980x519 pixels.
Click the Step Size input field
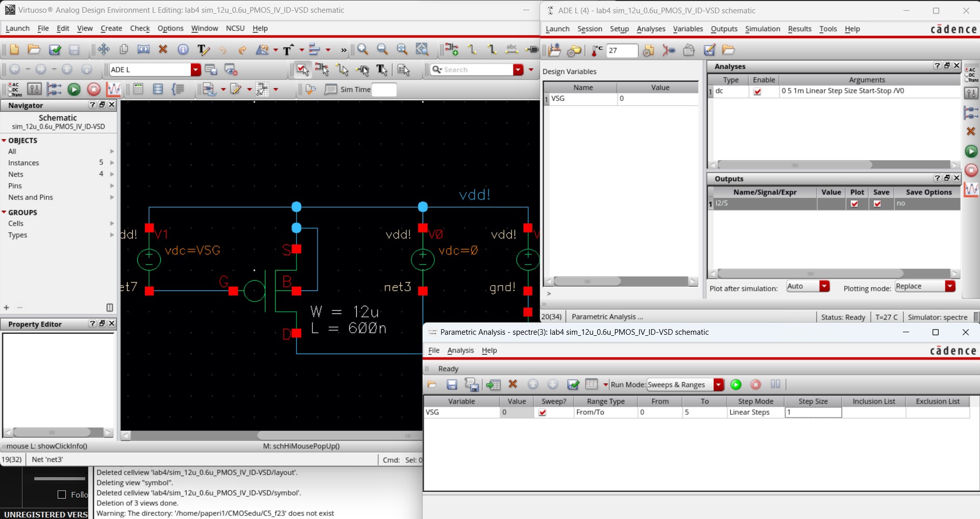pyautogui.click(x=813, y=413)
